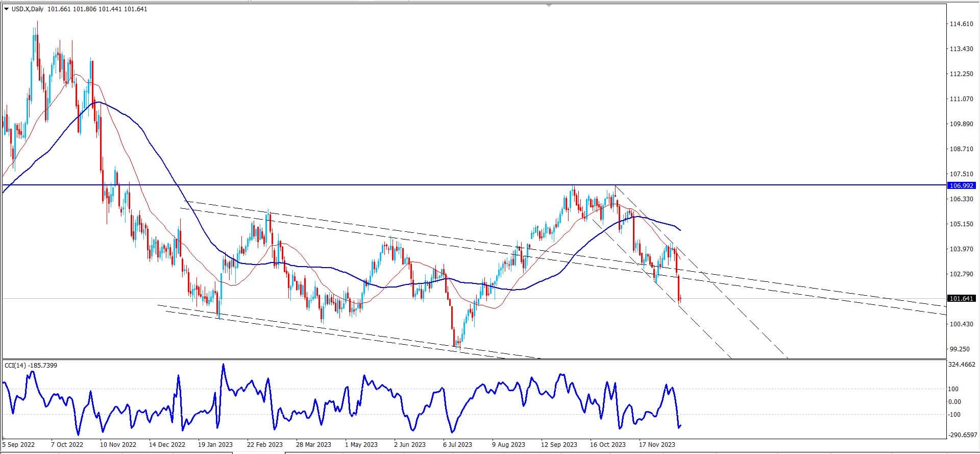
Task: Click the CCI(14) -185.7399 indicator label
Action: (x=31, y=365)
